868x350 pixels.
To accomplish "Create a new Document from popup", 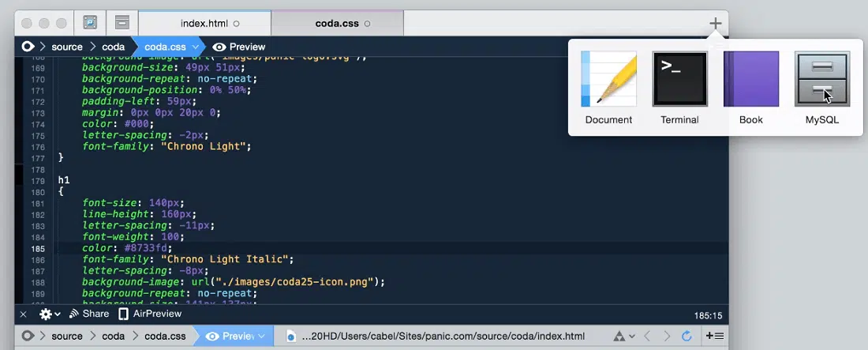I will coord(608,79).
